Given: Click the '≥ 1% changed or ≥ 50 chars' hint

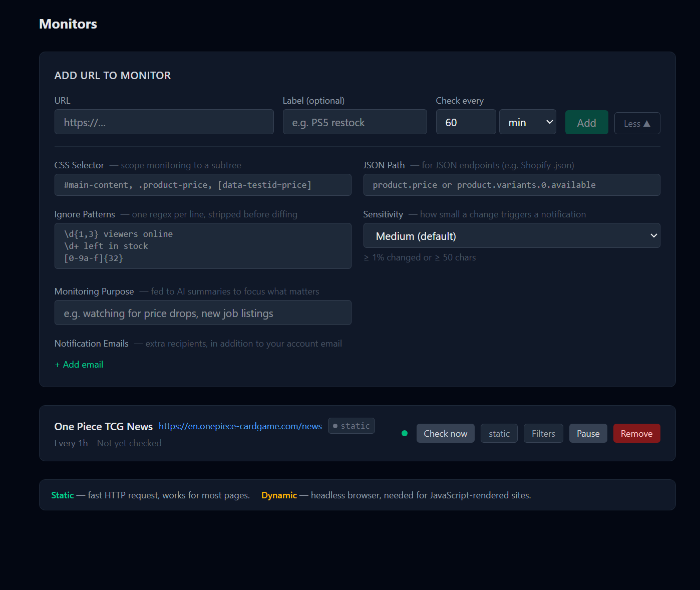Looking at the screenshot, I should [420, 257].
